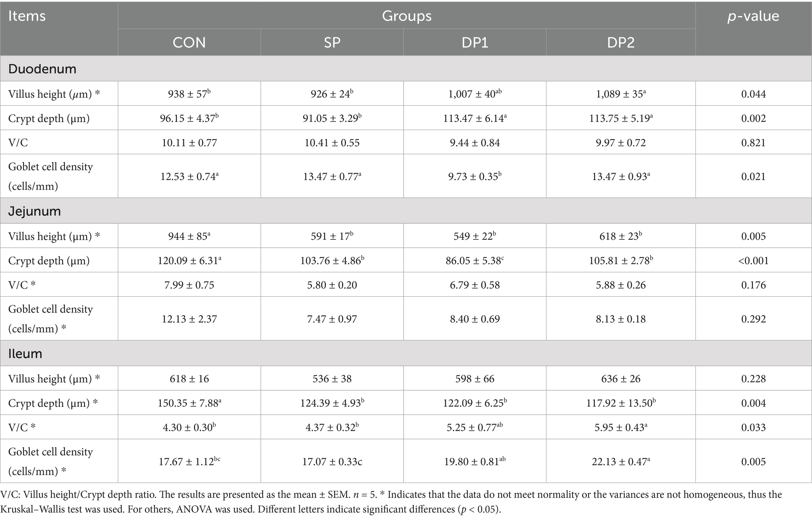Click the Jejunum section row
This screenshot has height=518, width=812.
(x=35, y=211)
